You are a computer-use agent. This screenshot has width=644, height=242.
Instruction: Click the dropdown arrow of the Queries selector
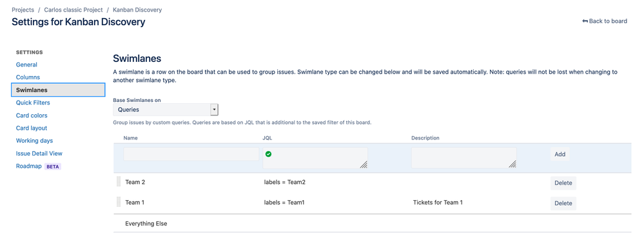(x=214, y=110)
